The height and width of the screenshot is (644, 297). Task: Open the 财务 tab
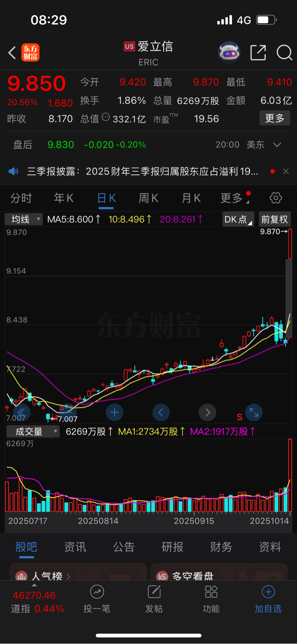click(221, 547)
